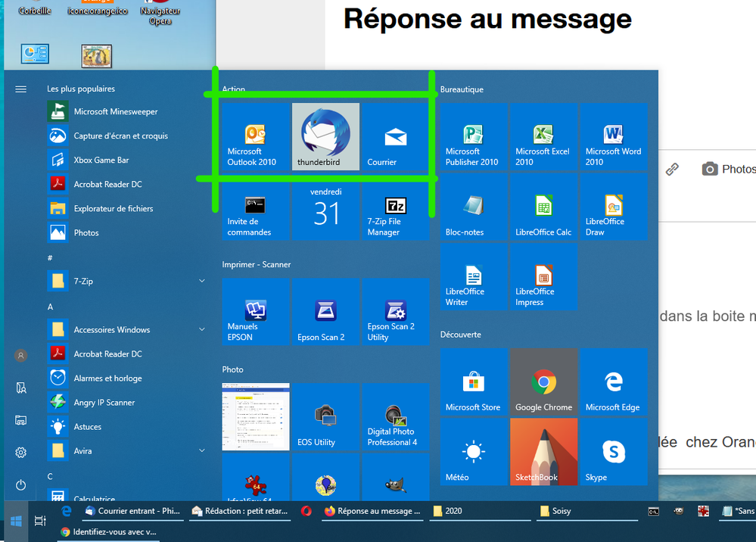Open the Bloc-notes tile
The width and height of the screenshot is (756, 542).
click(x=474, y=207)
